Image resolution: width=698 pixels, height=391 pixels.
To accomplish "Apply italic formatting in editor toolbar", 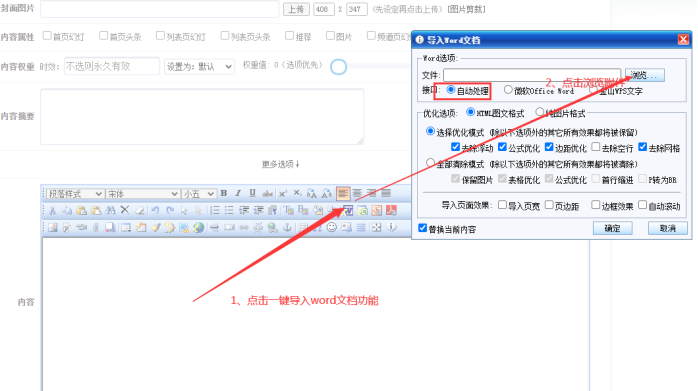I will tap(238, 193).
